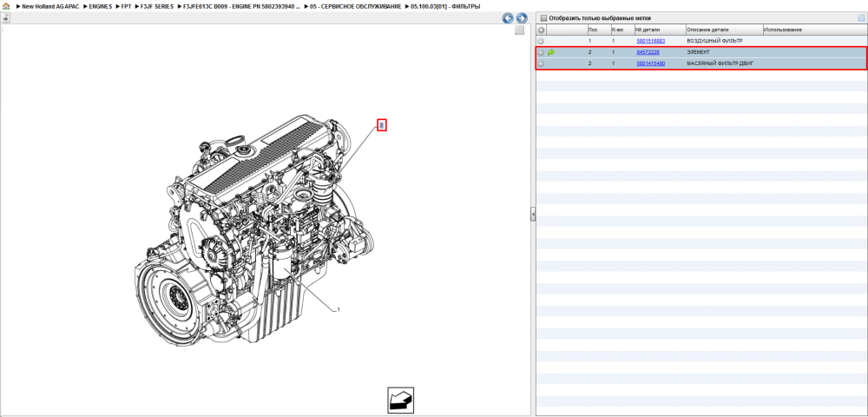Click position value 2 in the МАСЛЯНЫЙ ФИЛЬТР ДВИГ row
Viewport: 868px width, 417px height.
tap(589, 63)
